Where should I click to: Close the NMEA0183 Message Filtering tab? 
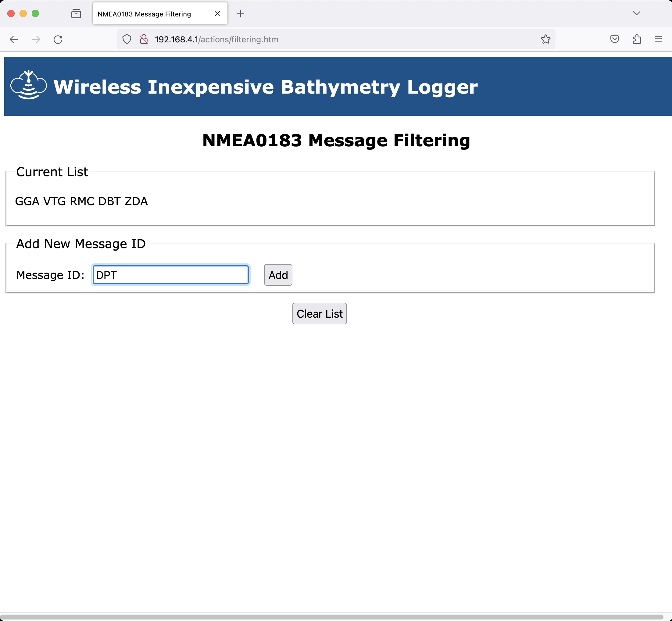tap(218, 13)
